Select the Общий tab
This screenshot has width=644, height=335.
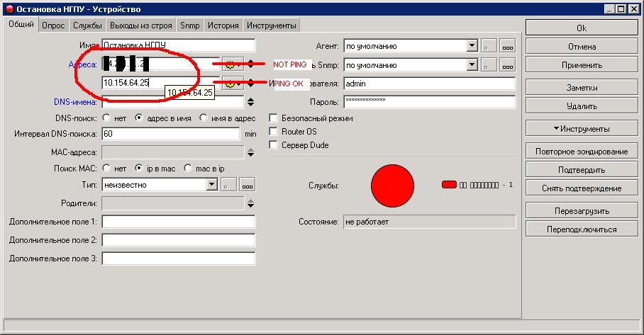pos(21,24)
